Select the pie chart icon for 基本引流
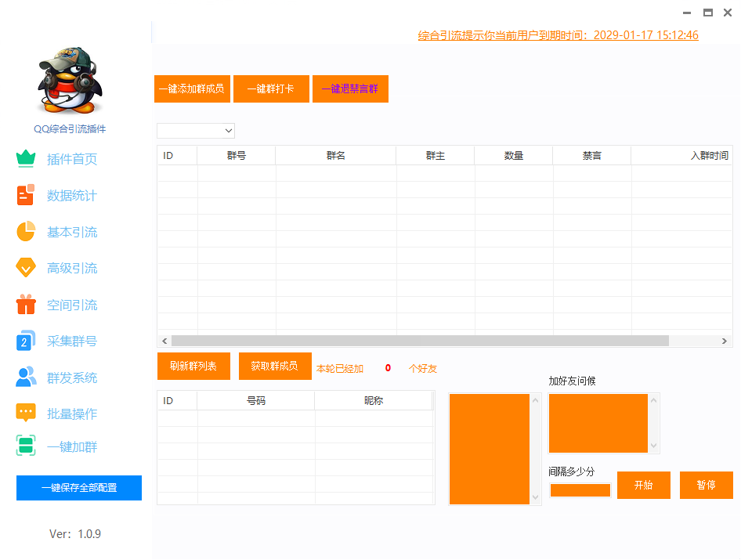Screen dimensions: 741x560 pyautogui.click(x=26, y=232)
